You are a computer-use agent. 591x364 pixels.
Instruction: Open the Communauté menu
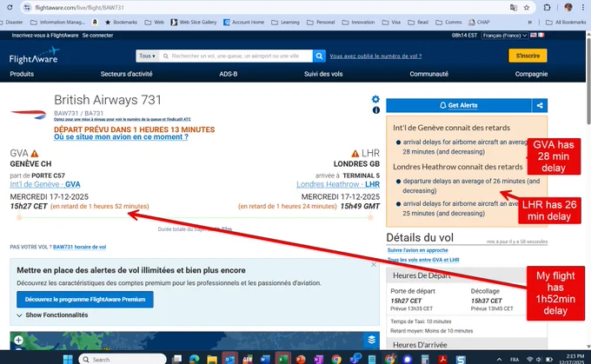(429, 74)
